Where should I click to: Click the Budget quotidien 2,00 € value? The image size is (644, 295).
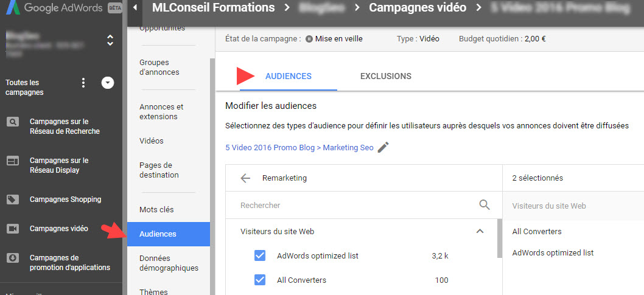tap(535, 39)
